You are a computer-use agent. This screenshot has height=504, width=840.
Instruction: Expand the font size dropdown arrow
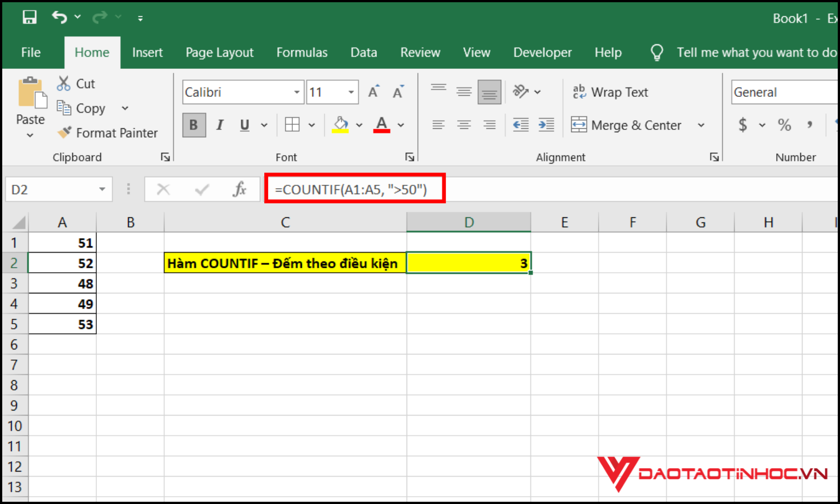pyautogui.click(x=351, y=92)
